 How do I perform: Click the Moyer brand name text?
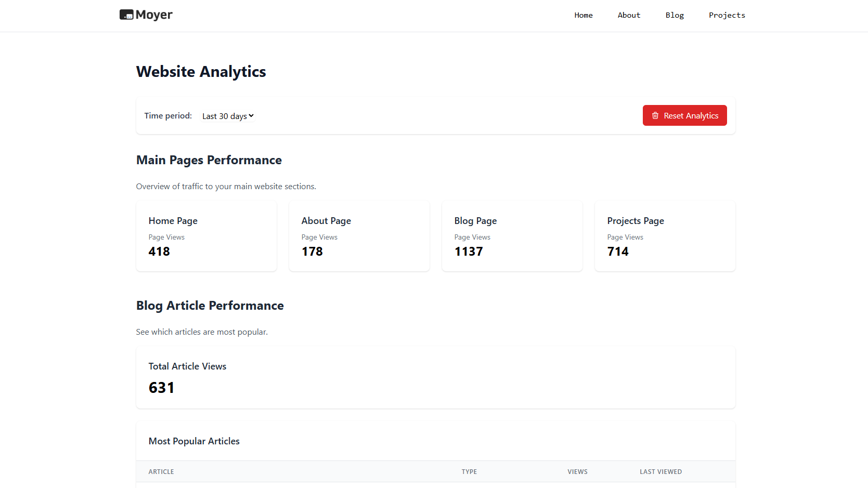[154, 15]
